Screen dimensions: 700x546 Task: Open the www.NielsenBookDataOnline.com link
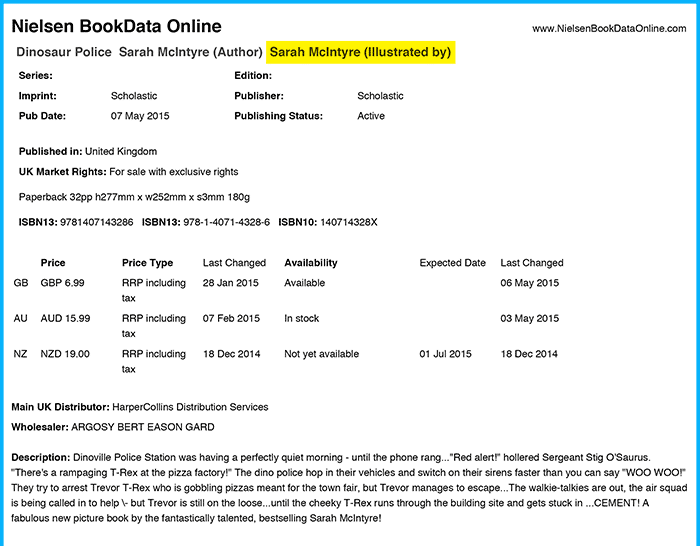[x=609, y=29]
